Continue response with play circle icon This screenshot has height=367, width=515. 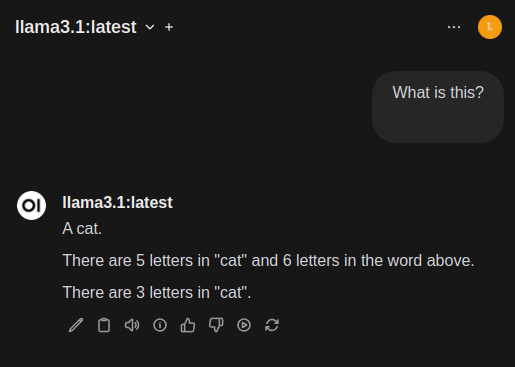[244, 325]
